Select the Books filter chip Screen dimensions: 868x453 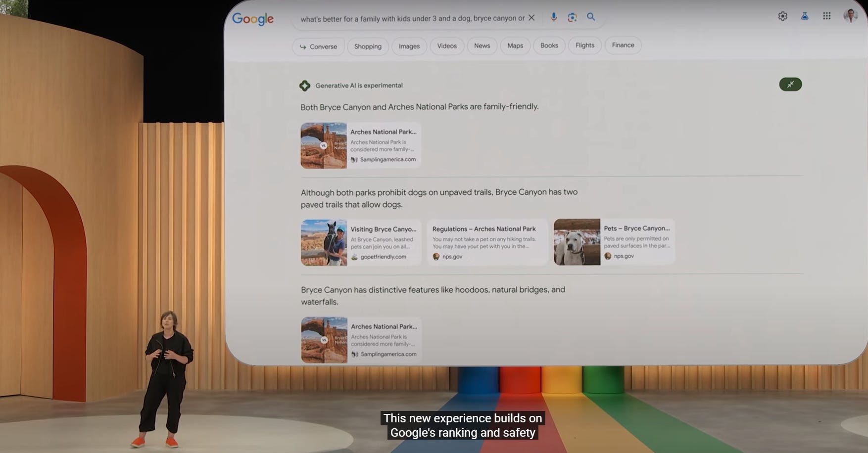click(x=549, y=45)
